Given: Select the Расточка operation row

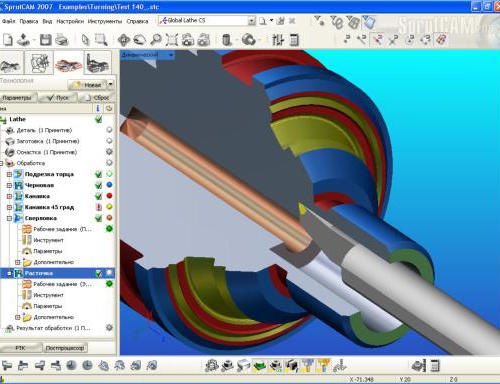Looking at the screenshot, I should point(58,273).
